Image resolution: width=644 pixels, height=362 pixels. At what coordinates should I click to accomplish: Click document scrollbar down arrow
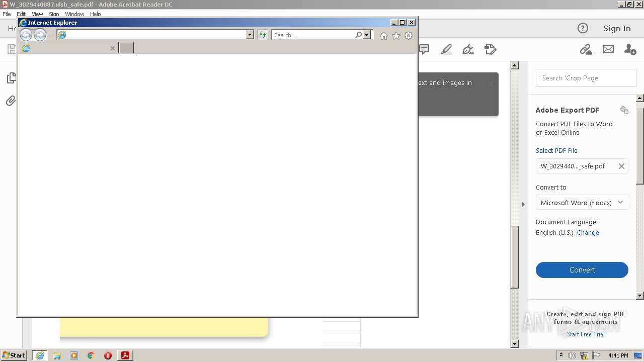(514, 344)
